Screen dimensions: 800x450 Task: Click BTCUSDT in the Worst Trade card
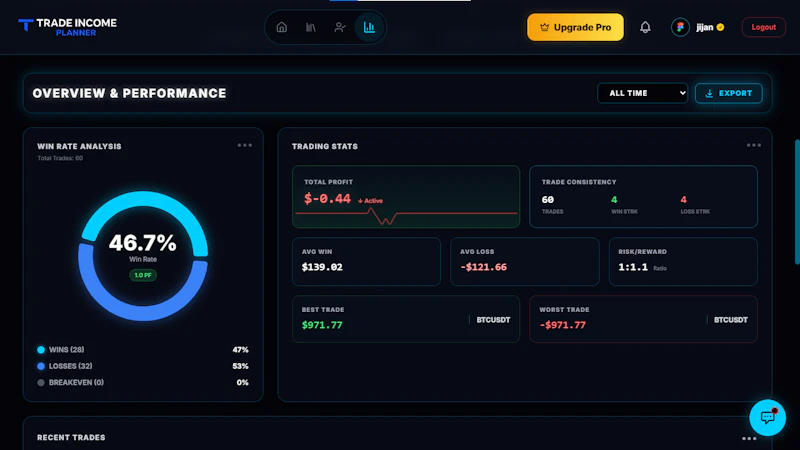coord(731,320)
